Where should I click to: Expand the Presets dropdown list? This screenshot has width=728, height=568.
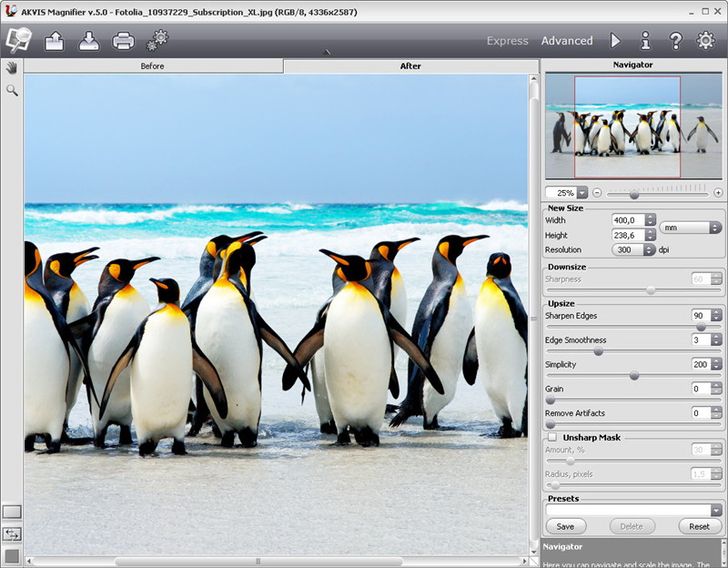point(716,511)
